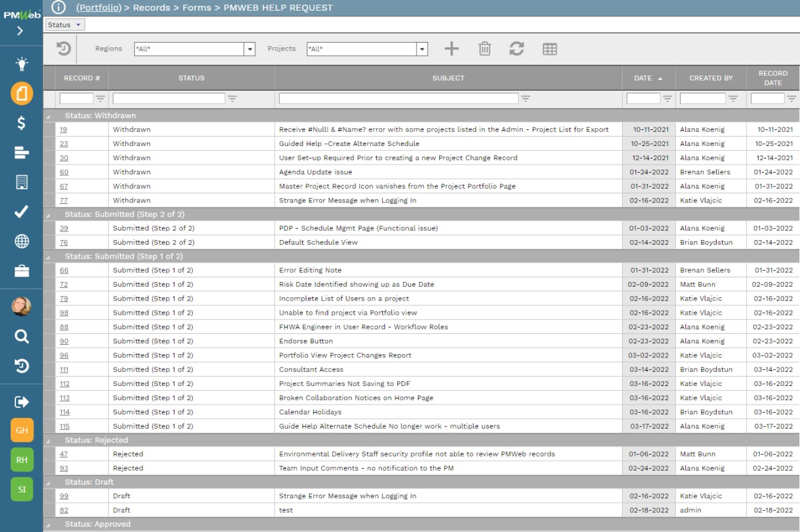Screen dimensions: 800x532
Task: Open the dollar sign cost module
Action: (x=22, y=123)
